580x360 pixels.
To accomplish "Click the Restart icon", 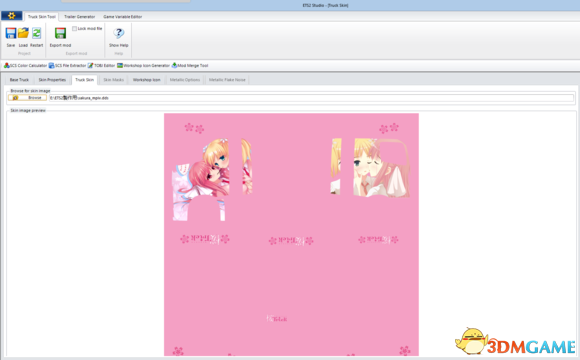I will click(36, 33).
